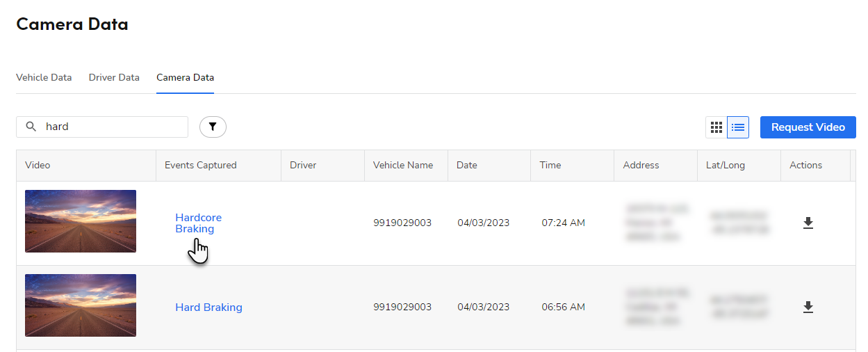Open the 06:56 AM video thumbnail
868x352 pixels.
click(x=81, y=305)
